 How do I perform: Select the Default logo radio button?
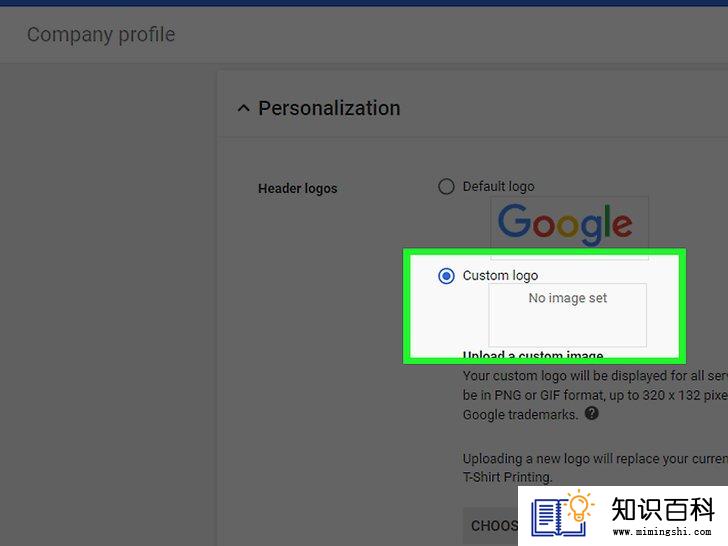click(446, 187)
